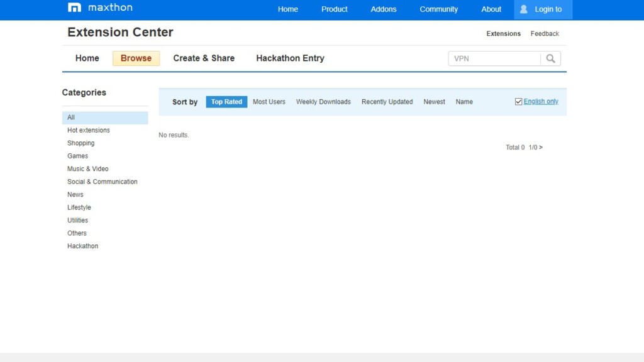
Task: Sort by Name
Action: pyautogui.click(x=464, y=102)
